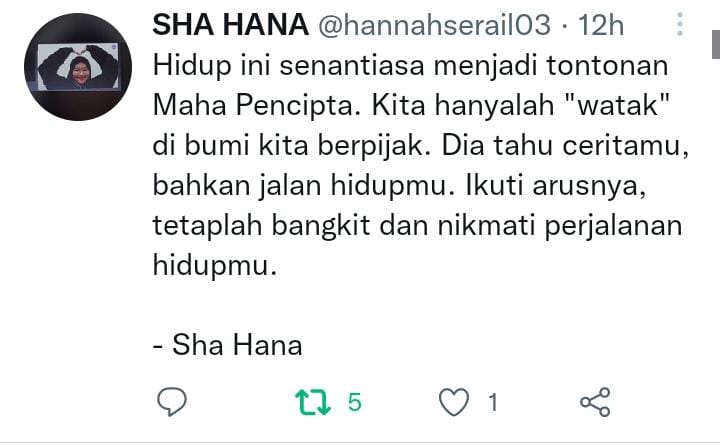This screenshot has width=720, height=447.
Task: Open the tweet via the 12h timestamp
Action: pos(601,25)
